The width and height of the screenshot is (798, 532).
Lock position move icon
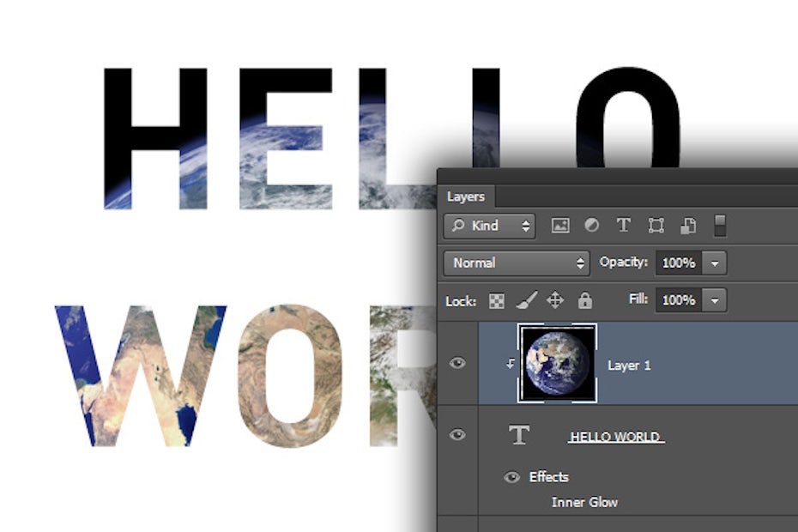(555, 300)
